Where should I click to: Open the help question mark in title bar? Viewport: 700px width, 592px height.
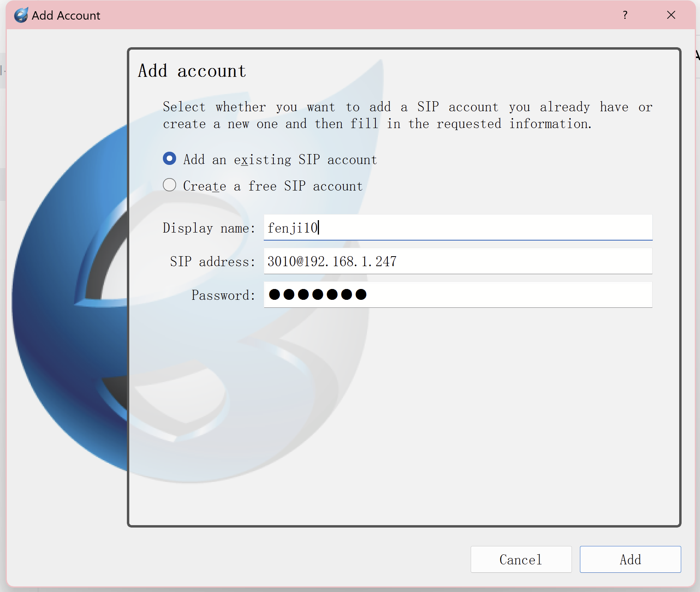coord(625,15)
